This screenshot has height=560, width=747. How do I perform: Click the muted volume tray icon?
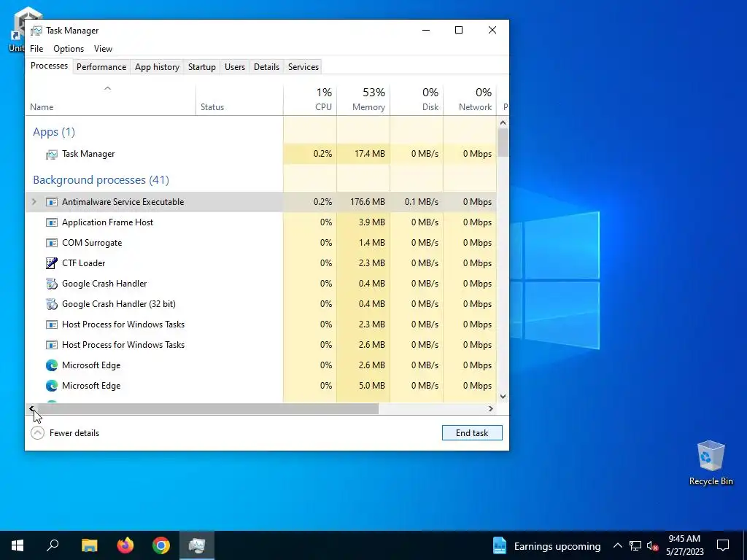pos(653,545)
